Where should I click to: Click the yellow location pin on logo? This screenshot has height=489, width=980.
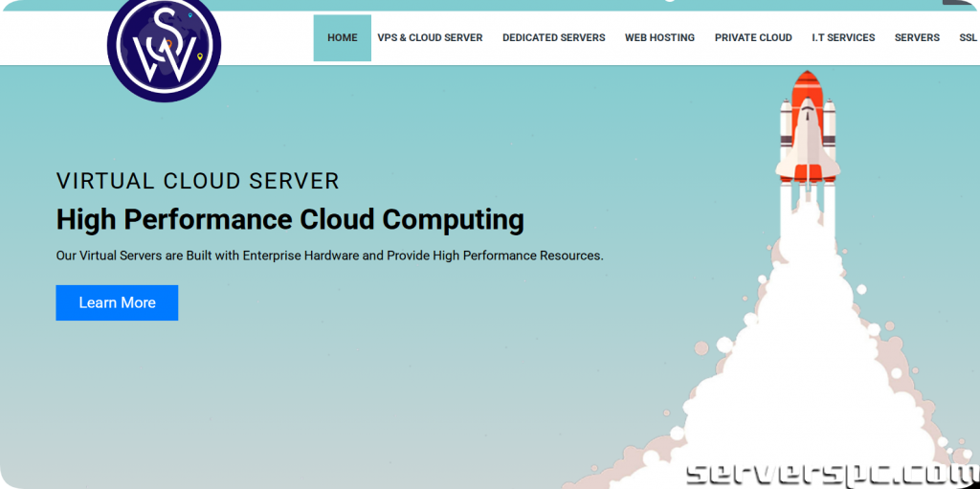[199, 57]
